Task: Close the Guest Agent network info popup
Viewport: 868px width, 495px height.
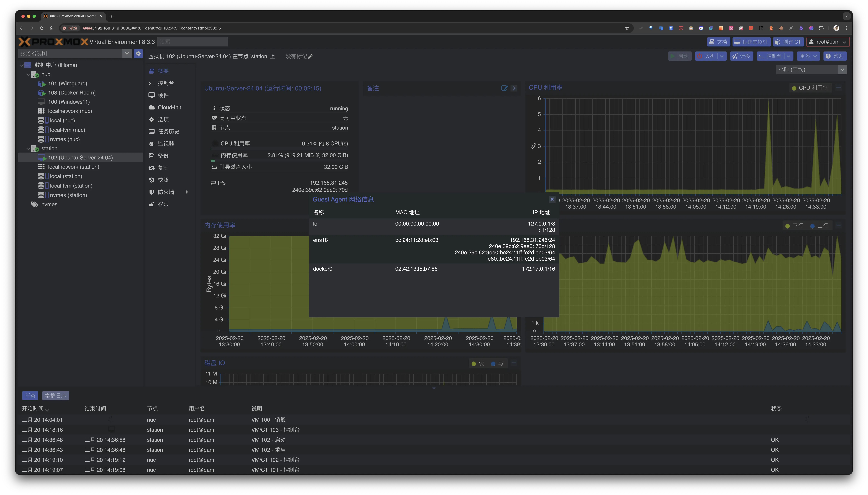Action: [x=552, y=199]
